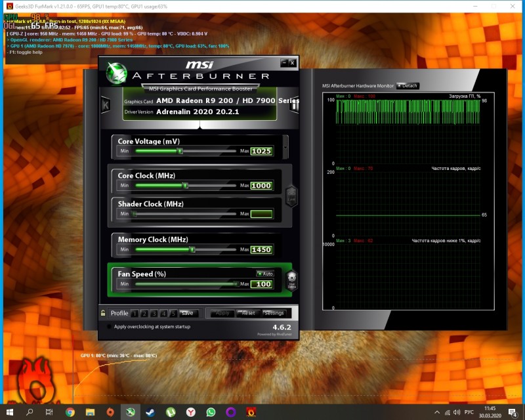The width and height of the screenshot is (525, 420).
Task: Open the user-defined fan speed curve
Action: [291, 280]
